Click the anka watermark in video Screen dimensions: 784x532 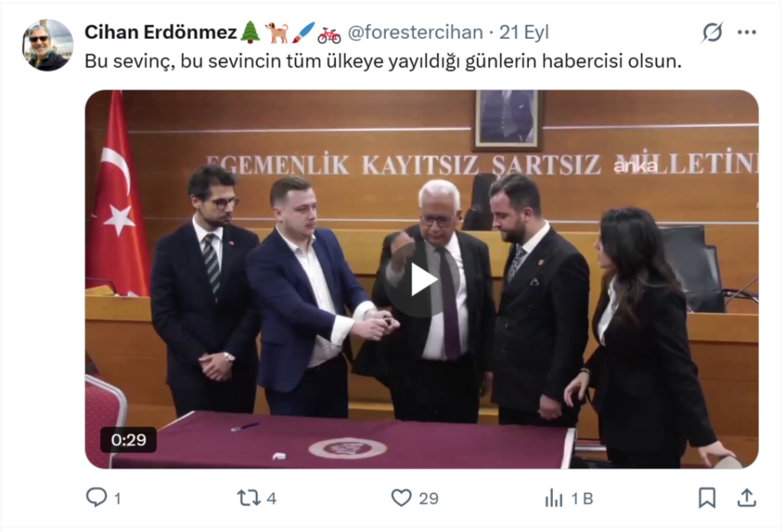[635, 167]
